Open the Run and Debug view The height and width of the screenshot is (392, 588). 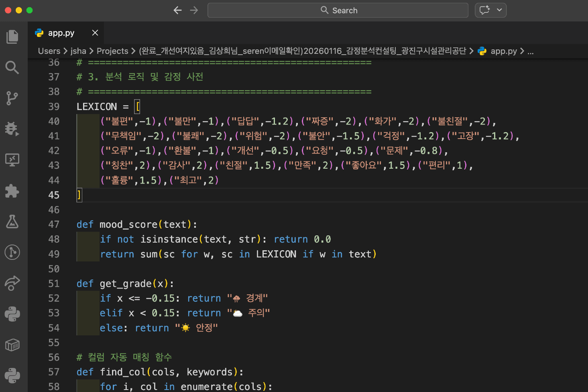[12, 129]
